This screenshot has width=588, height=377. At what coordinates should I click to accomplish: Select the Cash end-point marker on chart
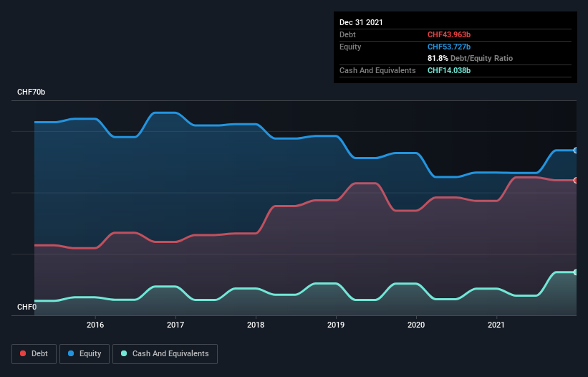tap(576, 272)
